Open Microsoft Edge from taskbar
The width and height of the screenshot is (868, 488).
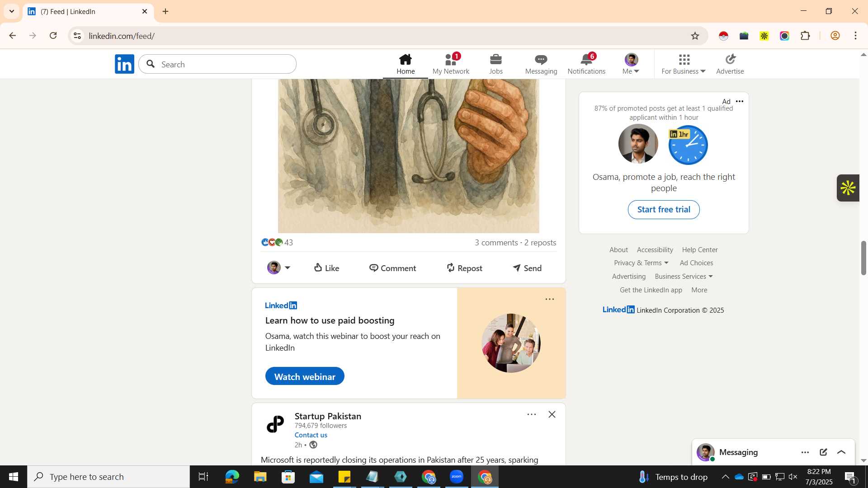coord(232,477)
